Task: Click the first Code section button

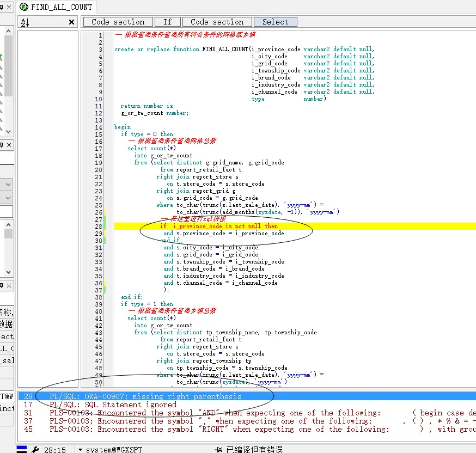Action: (118, 22)
